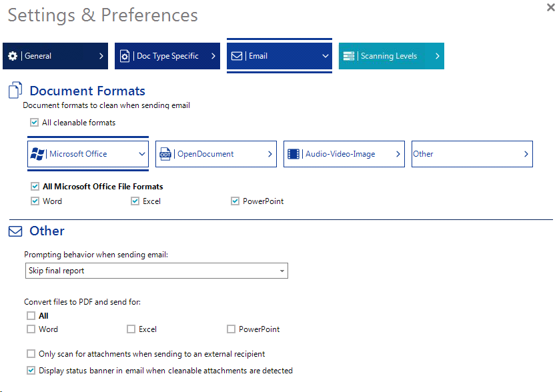Expand the Other formats chevron
This screenshot has height=392, width=557.
click(526, 154)
